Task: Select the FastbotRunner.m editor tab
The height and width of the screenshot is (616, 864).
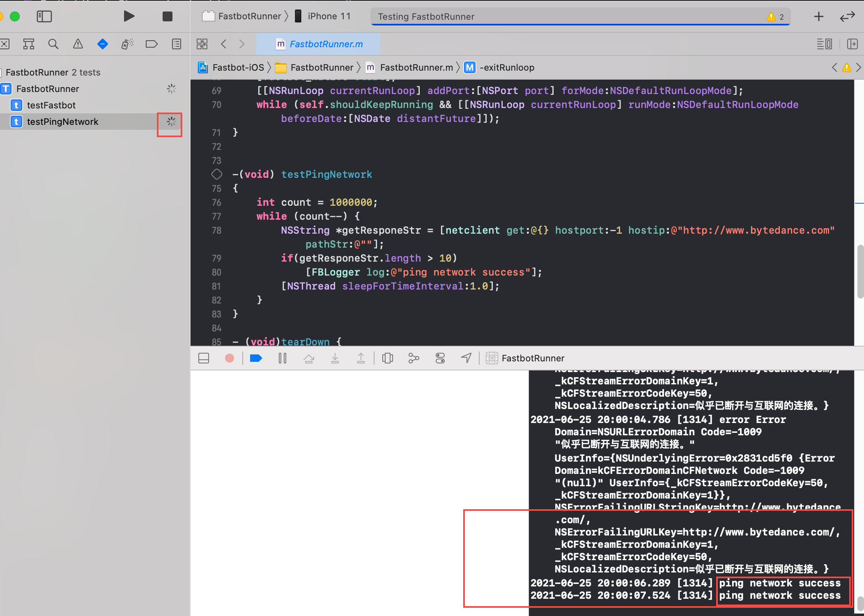Action: tap(318, 44)
